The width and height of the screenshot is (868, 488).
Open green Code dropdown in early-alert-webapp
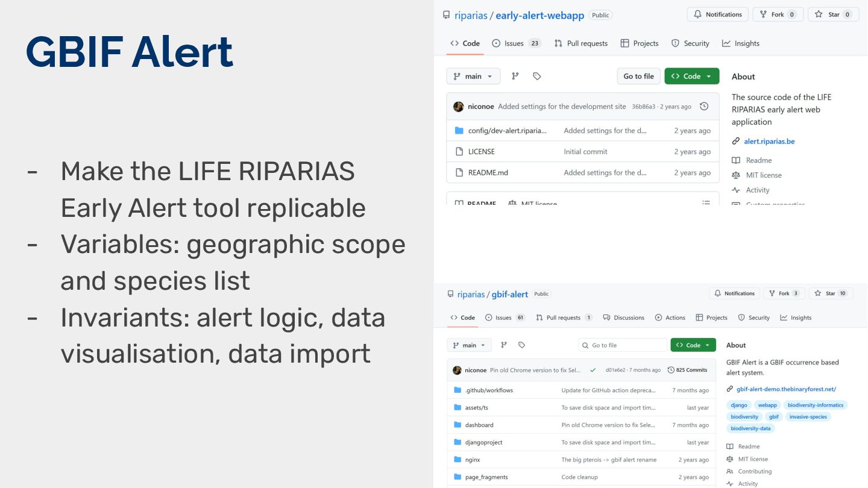coord(692,76)
